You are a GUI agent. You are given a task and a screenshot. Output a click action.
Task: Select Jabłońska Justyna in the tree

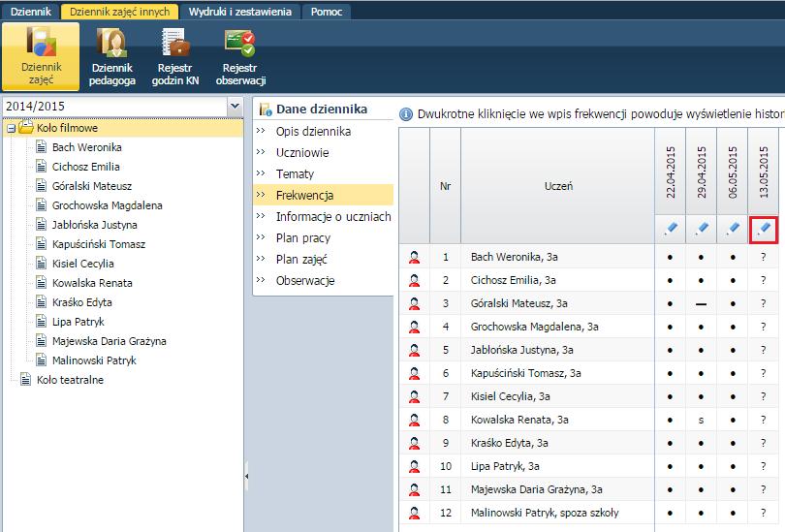tap(95, 225)
